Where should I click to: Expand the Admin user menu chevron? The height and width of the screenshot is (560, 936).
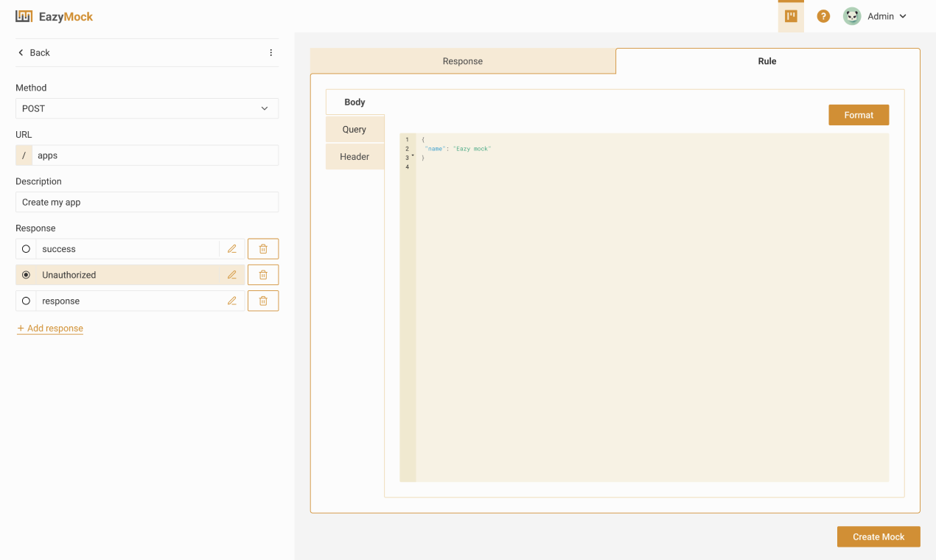tap(903, 16)
